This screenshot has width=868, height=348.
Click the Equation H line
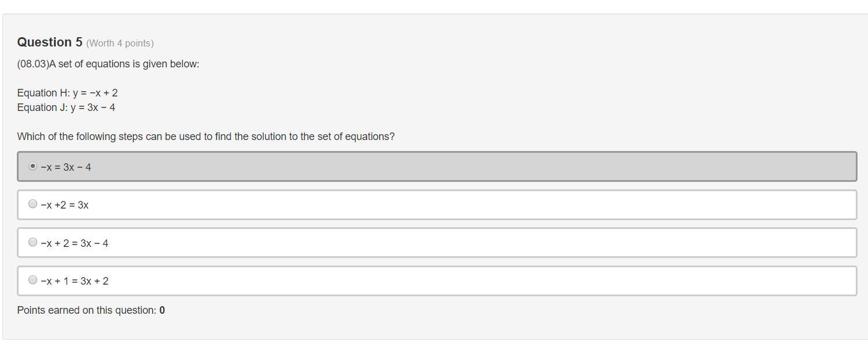pyautogui.click(x=67, y=93)
